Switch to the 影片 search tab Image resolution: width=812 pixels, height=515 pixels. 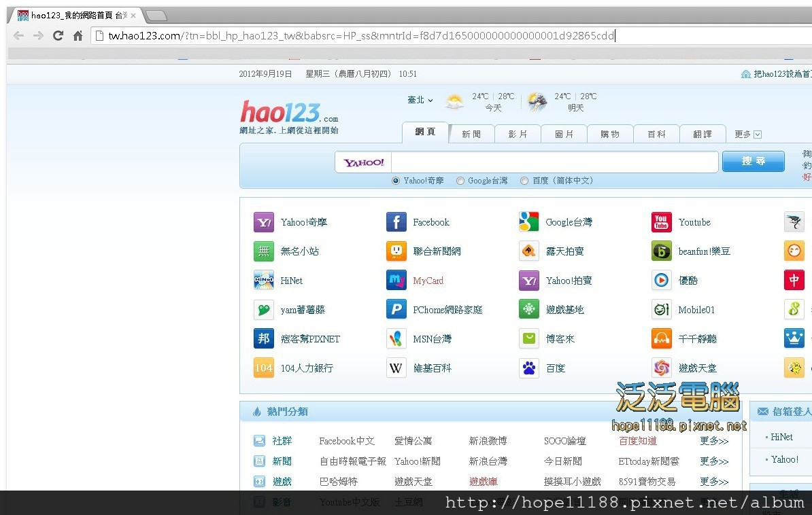coord(518,134)
